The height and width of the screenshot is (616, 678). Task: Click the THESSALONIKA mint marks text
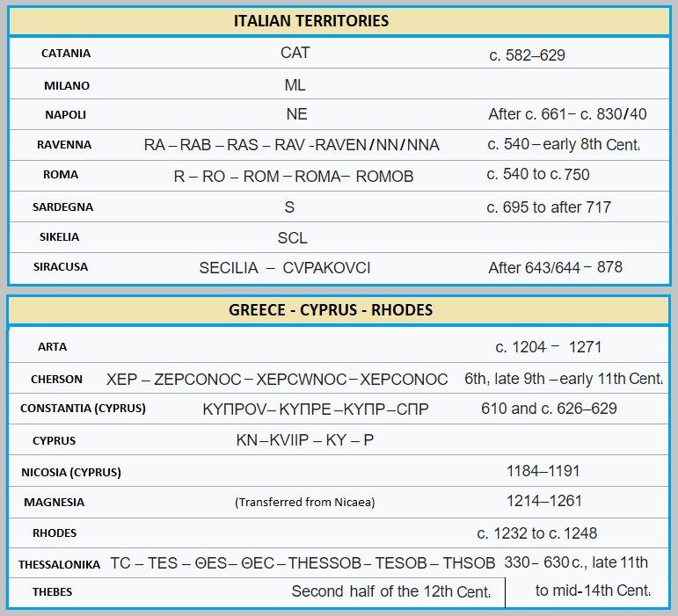[303, 563]
